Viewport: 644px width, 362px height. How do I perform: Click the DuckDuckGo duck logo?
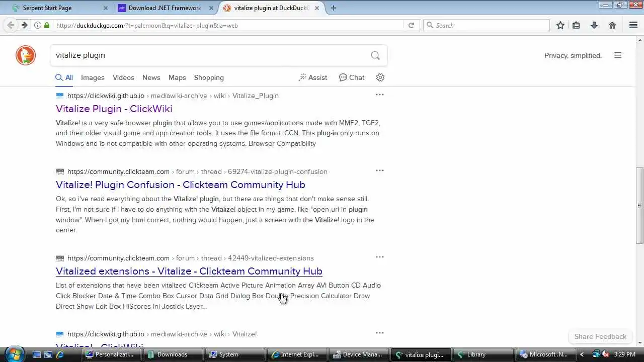click(26, 55)
